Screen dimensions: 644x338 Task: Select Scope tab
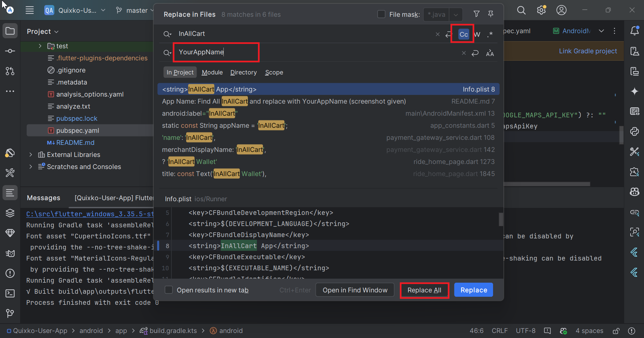(x=274, y=72)
